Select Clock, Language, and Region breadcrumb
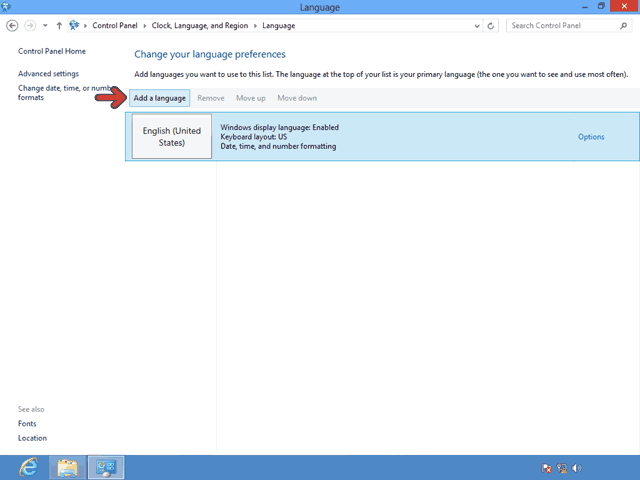640x480 pixels. pyautogui.click(x=200, y=25)
